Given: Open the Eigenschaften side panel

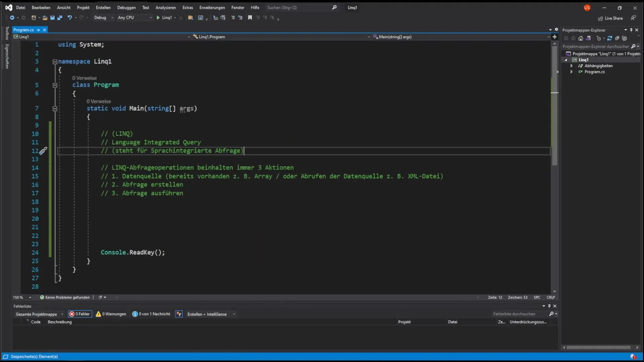Looking at the screenshot, I should click(7, 56).
